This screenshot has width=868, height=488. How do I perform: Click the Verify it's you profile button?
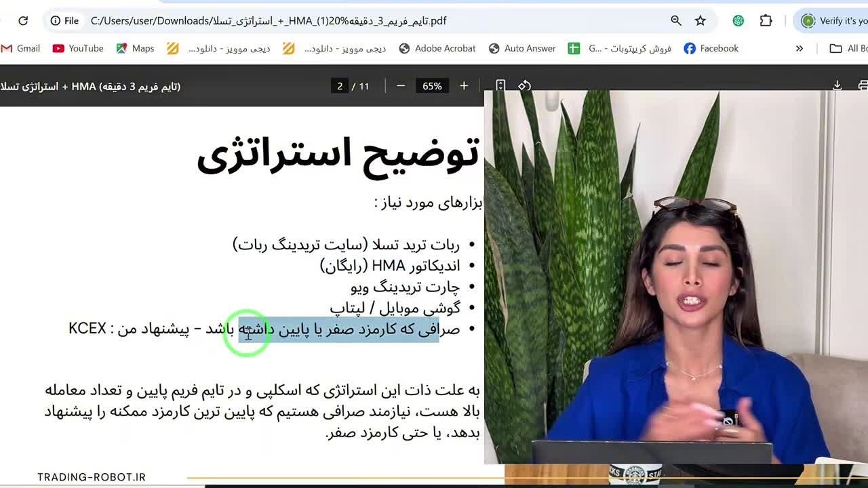(833, 21)
